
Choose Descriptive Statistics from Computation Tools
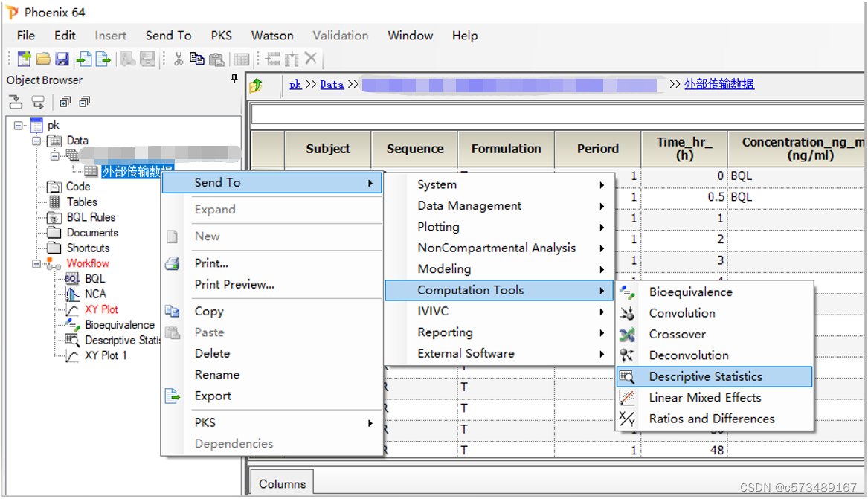click(714, 377)
